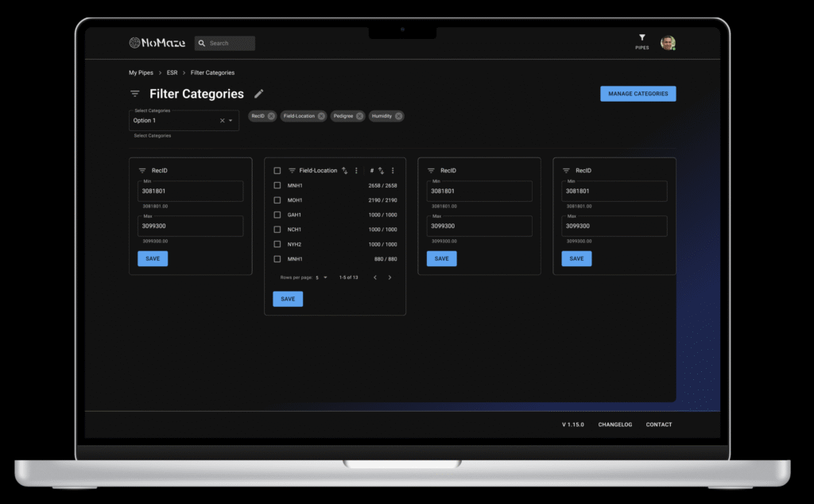
Task: Expand the Select Categories dropdown arrow
Action: pyautogui.click(x=231, y=121)
